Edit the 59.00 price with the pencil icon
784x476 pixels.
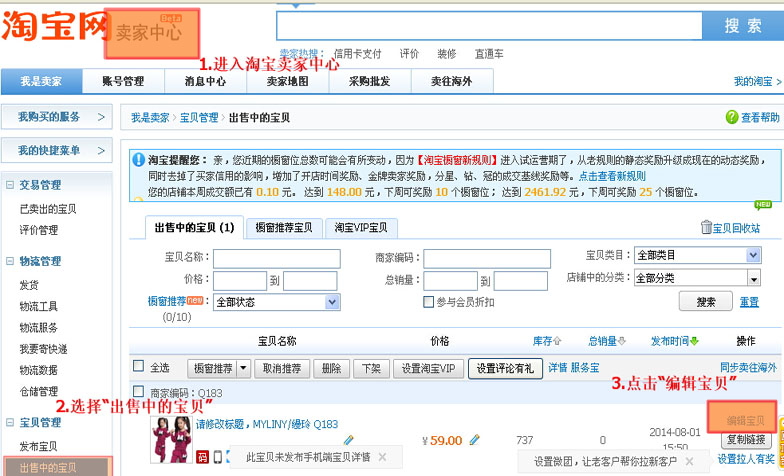coord(474,440)
